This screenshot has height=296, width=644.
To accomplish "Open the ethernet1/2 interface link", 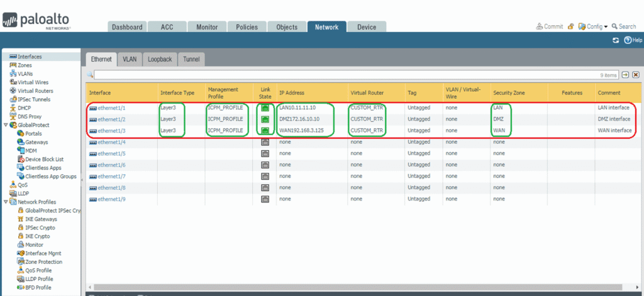I will pyautogui.click(x=111, y=119).
